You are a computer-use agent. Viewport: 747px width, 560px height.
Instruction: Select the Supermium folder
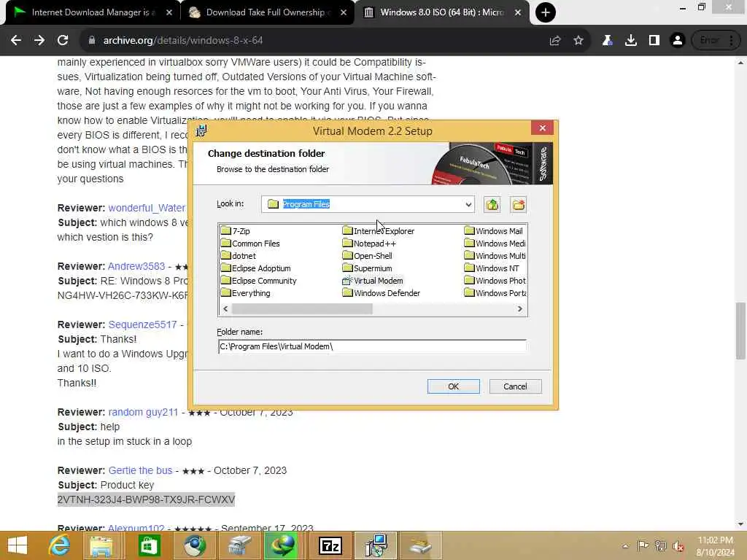tap(368, 268)
